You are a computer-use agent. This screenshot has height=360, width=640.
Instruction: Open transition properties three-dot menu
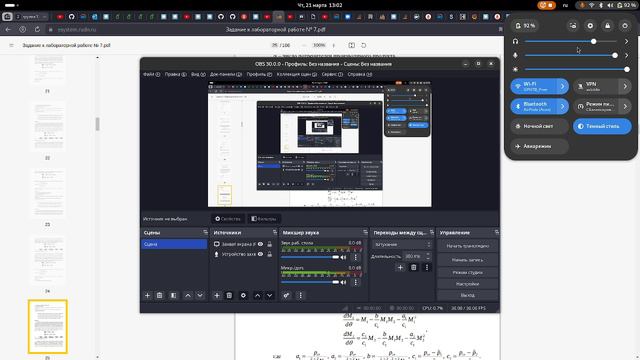point(427,267)
